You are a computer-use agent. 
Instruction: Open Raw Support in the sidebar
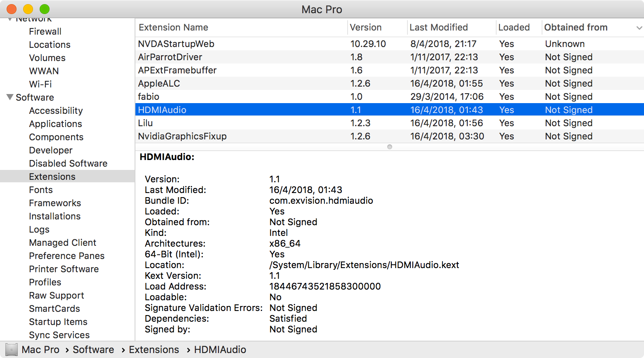[x=57, y=295]
